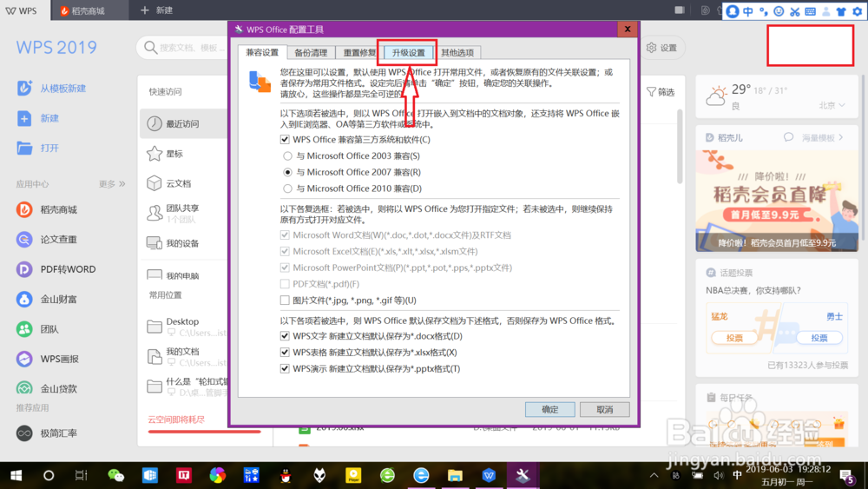Viewport: 868px width, 489px height.
Task: Open WeChat from the taskbar
Action: click(115, 475)
